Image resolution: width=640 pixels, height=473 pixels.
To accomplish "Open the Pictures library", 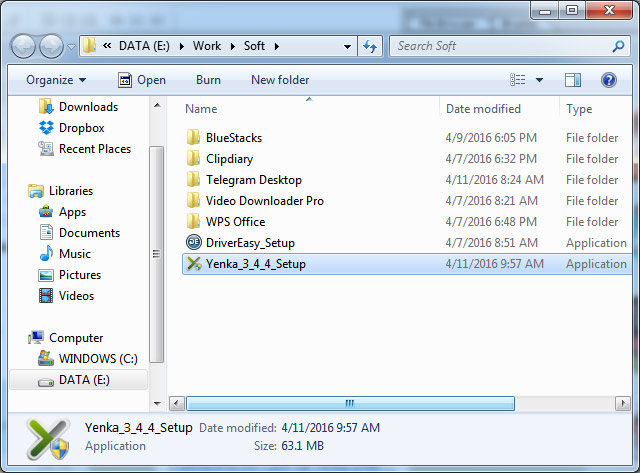I will point(70,275).
